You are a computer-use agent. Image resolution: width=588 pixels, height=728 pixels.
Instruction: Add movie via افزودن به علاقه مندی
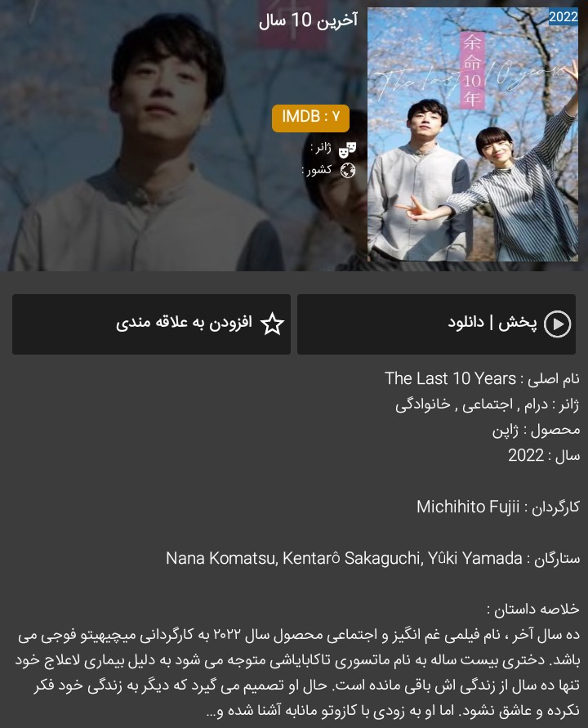click(x=151, y=324)
